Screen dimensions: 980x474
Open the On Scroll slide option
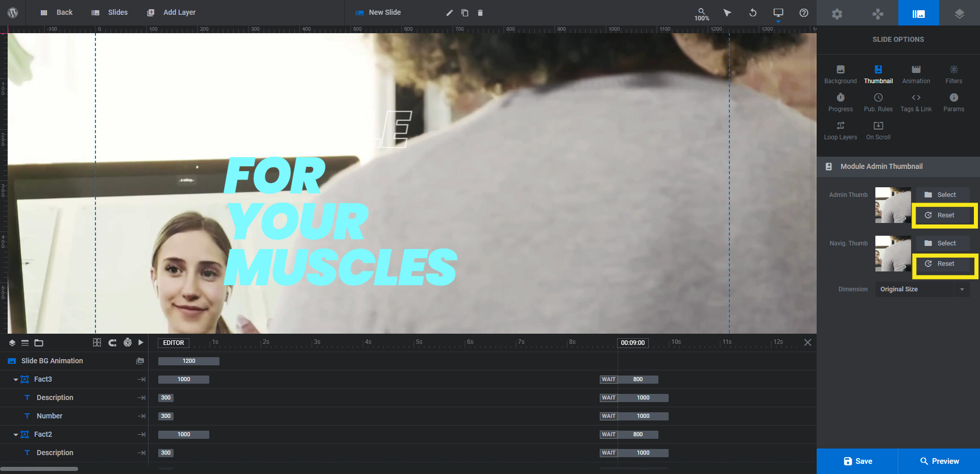[878, 131]
